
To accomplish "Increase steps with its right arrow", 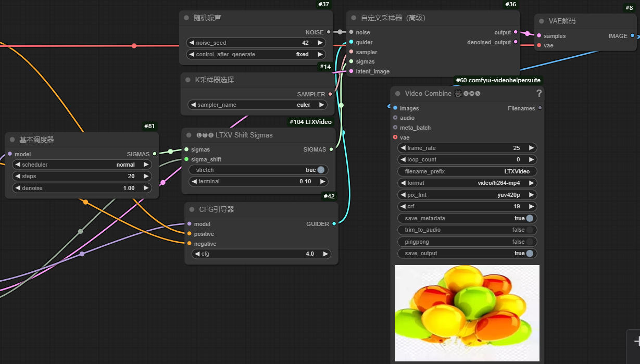I will tap(146, 177).
